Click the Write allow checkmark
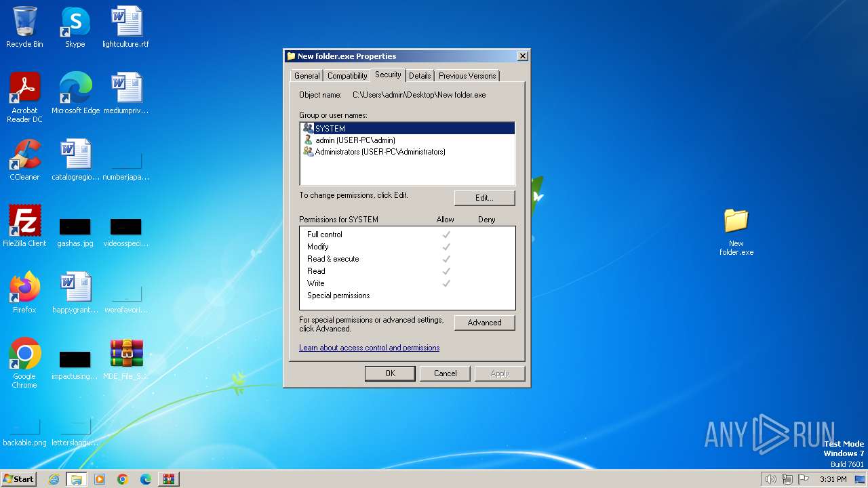 [x=446, y=283]
